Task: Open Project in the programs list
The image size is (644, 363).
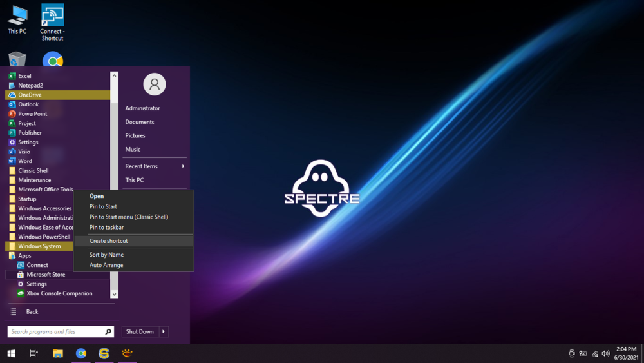Action: 57,123
